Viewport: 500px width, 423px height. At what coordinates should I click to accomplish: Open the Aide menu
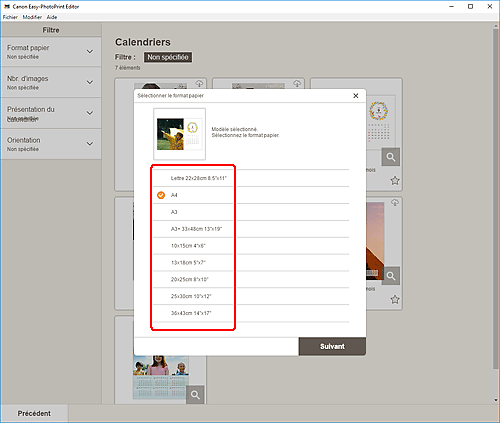pos(52,17)
